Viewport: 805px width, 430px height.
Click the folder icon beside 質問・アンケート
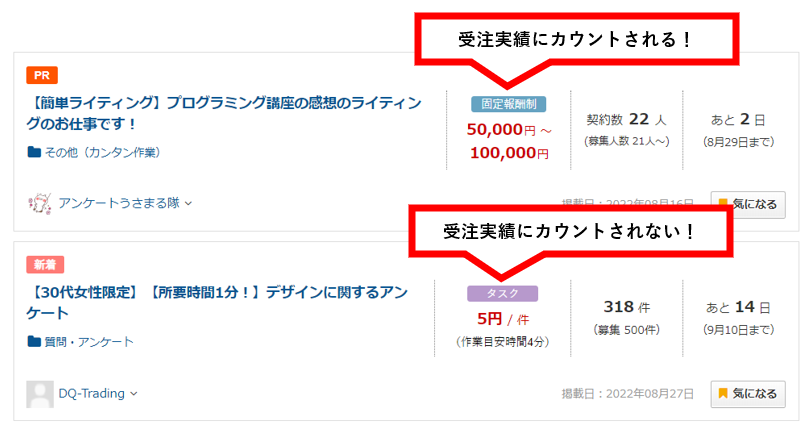click(x=34, y=341)
